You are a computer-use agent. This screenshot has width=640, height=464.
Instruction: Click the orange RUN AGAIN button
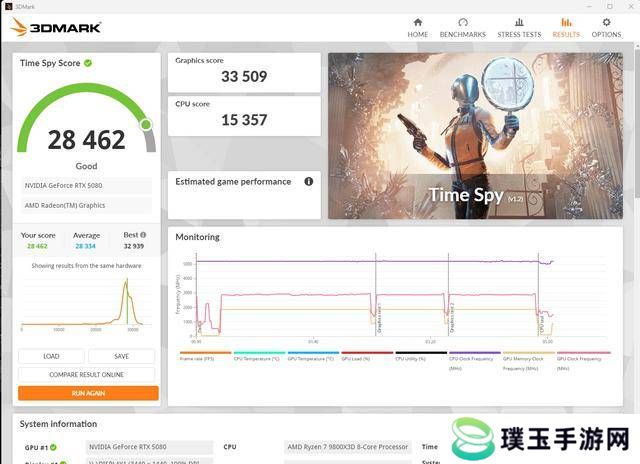point(88,393)
